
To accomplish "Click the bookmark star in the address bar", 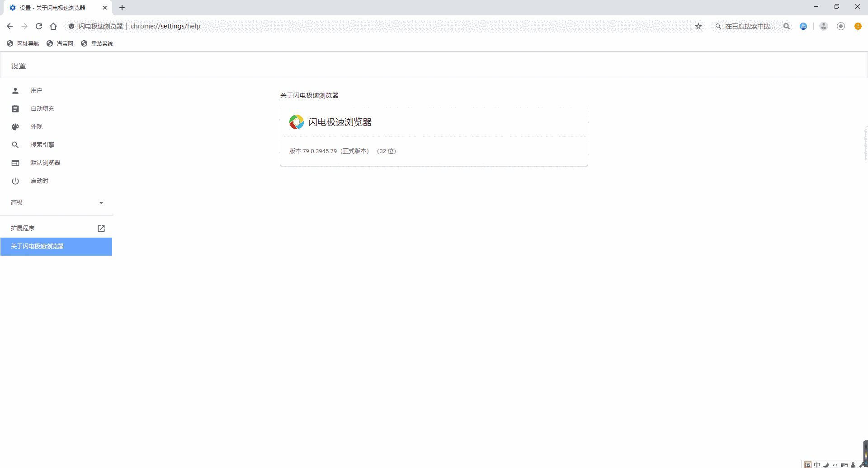I will [698, 26].
